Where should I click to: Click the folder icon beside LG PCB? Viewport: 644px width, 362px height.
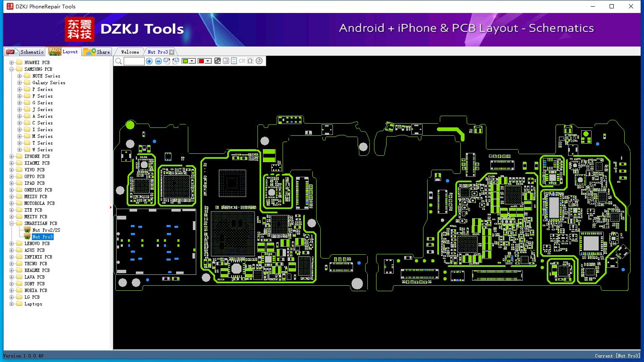pos(19,297)
